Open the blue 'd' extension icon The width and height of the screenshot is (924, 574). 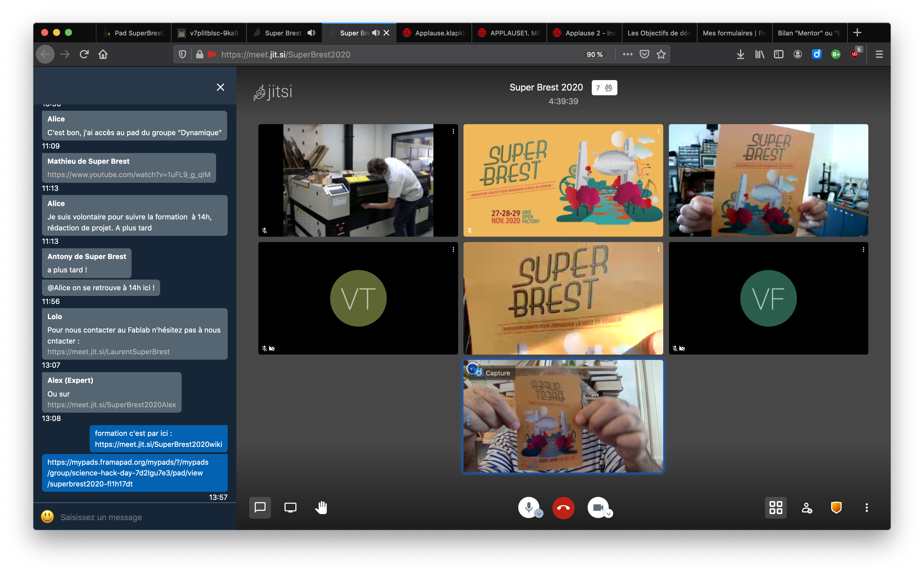tap(817, 54)
